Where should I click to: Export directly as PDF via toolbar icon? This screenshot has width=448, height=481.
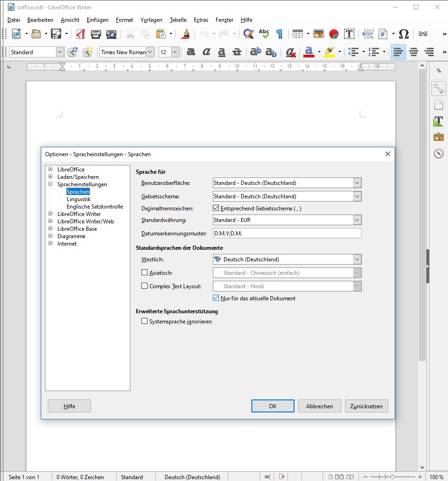point(80,34)
